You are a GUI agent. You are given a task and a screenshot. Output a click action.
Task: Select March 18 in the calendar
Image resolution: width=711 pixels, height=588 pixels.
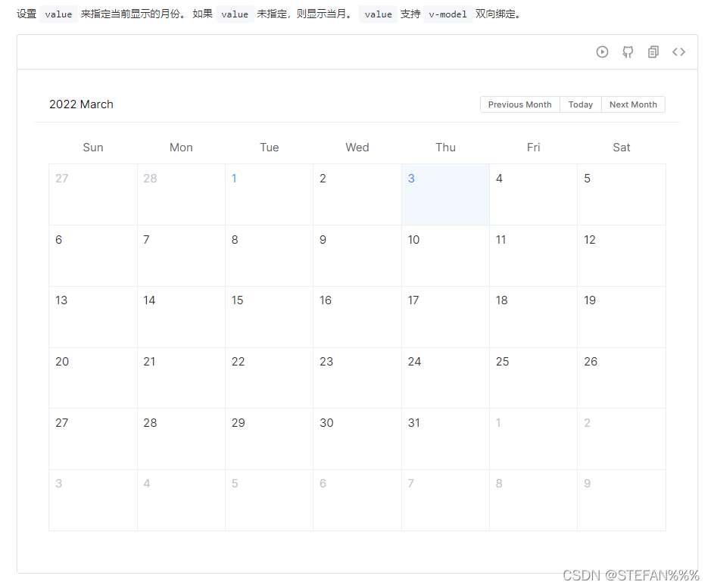point(533,317)
